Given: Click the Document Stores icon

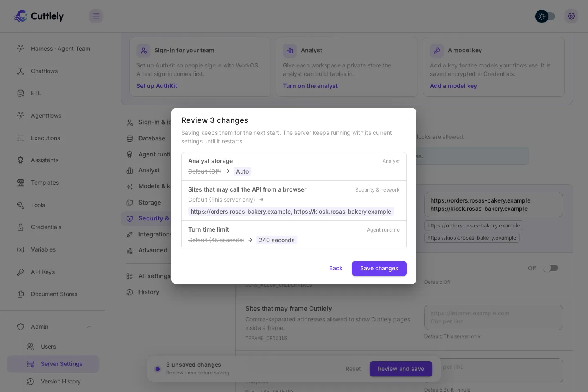Looking at the screenshot, I should pos(20,294).
